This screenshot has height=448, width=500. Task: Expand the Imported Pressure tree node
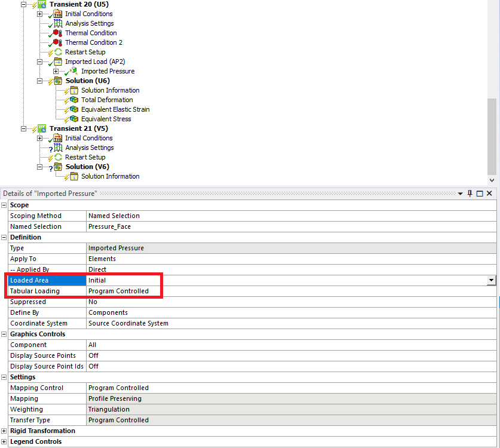56,72
